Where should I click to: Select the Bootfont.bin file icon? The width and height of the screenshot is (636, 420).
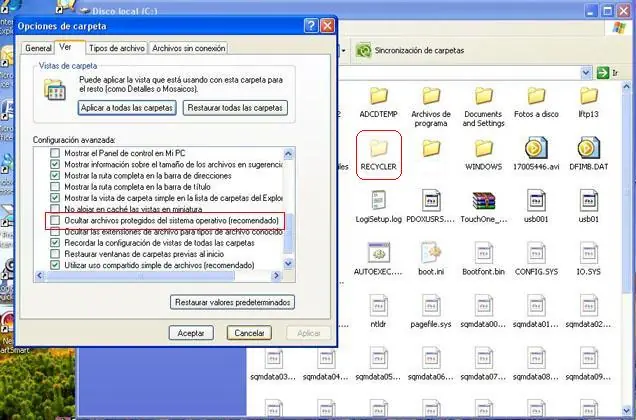coord(483,253)
